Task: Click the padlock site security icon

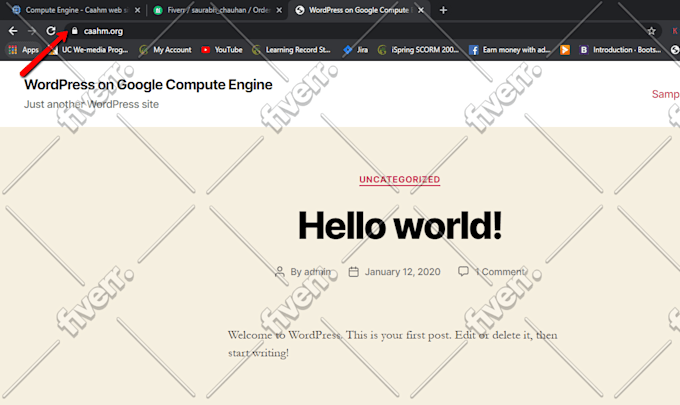Action: [75, 31]
